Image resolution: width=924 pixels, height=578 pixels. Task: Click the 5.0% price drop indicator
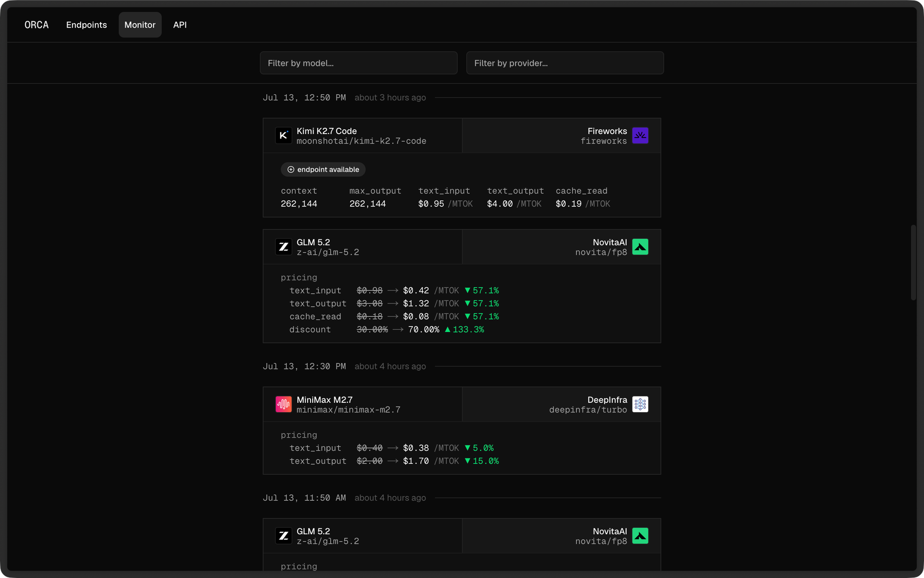point(479,448)
